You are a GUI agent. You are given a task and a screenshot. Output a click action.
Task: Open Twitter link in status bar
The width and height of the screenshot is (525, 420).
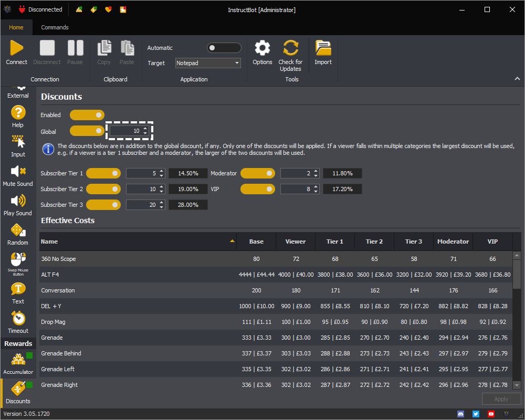[476, 414]
